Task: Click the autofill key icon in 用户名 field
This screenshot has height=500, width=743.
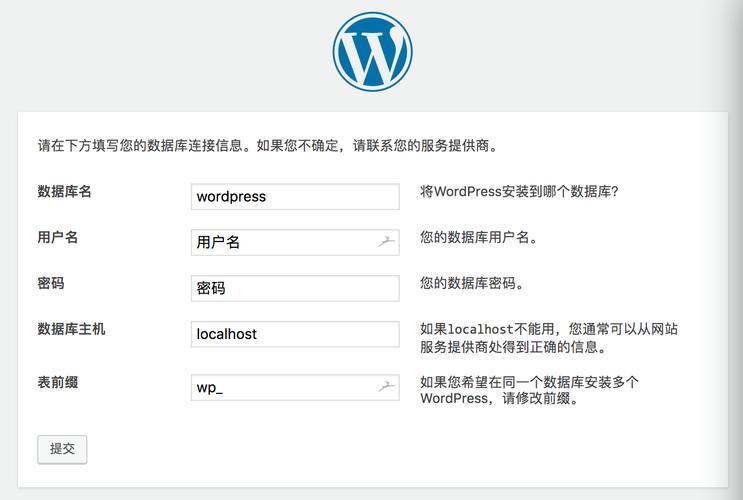Action: pos(386,242)
